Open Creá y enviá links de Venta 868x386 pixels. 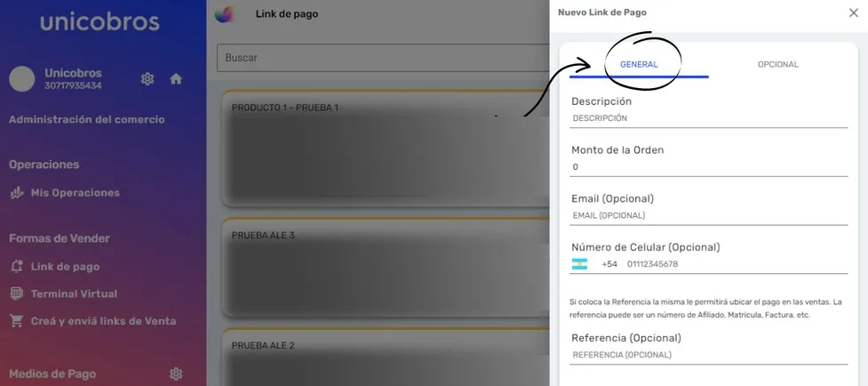click(104, 321)
